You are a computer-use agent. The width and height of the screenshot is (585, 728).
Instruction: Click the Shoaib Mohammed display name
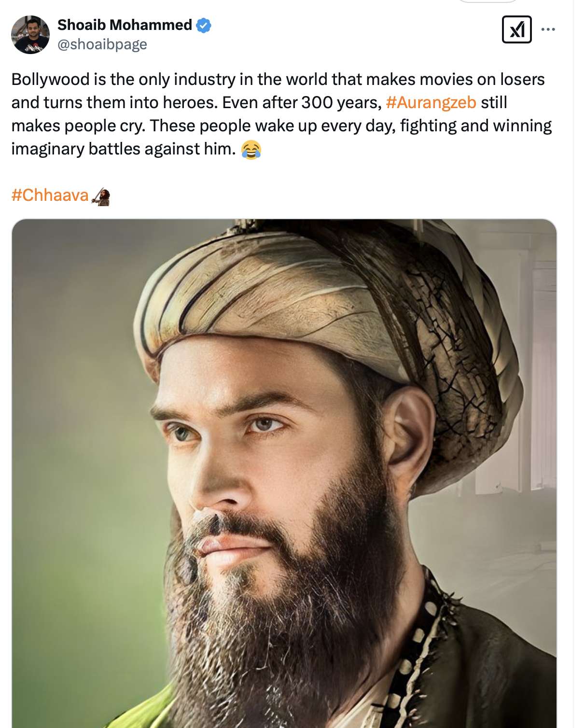point(125,25)
